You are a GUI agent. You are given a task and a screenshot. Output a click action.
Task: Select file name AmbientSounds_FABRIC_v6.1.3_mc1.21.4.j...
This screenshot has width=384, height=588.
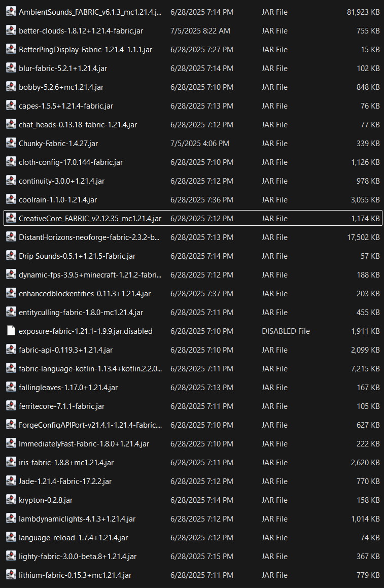pos(90,12)
